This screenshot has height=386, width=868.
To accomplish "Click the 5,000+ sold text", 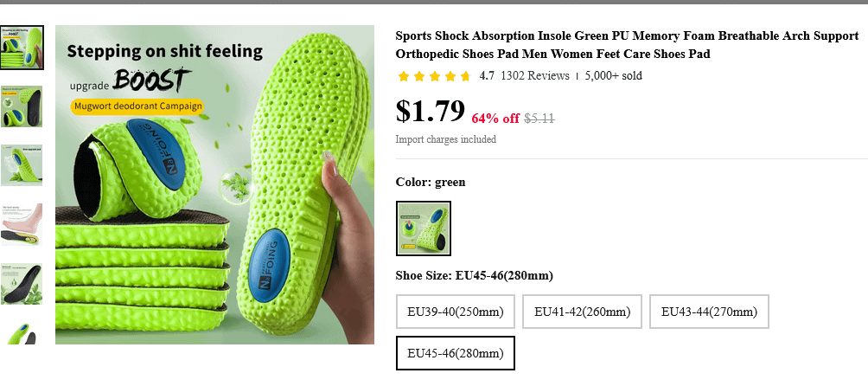I will point(613,76).
